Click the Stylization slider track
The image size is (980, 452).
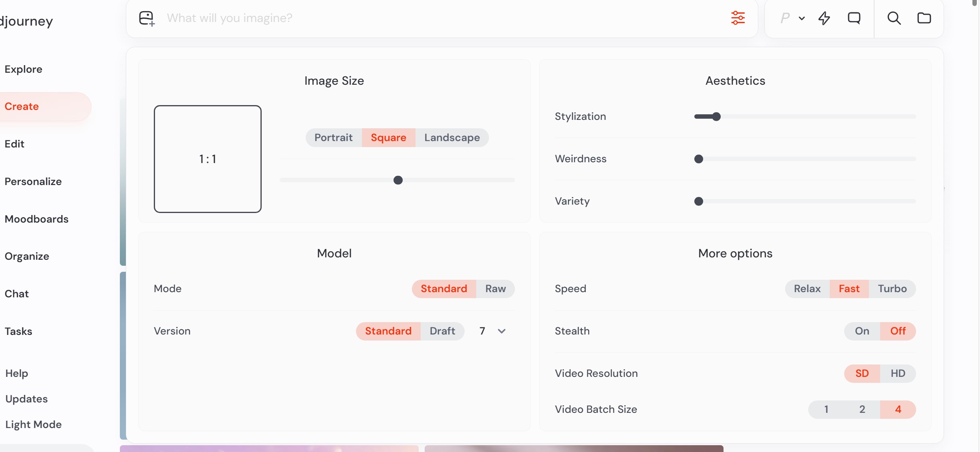tap(805, 117)
